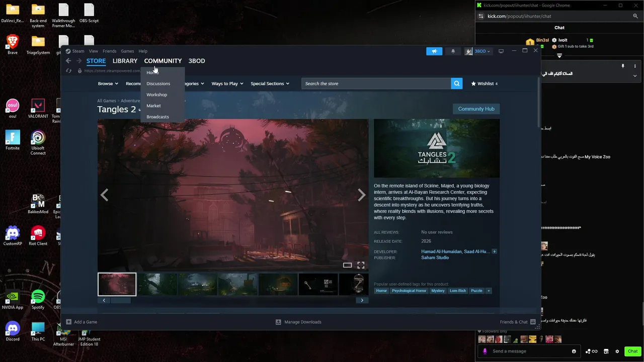Switch Steam to Big Picture mode icon

pyautogui.click(x=501, y=51)
